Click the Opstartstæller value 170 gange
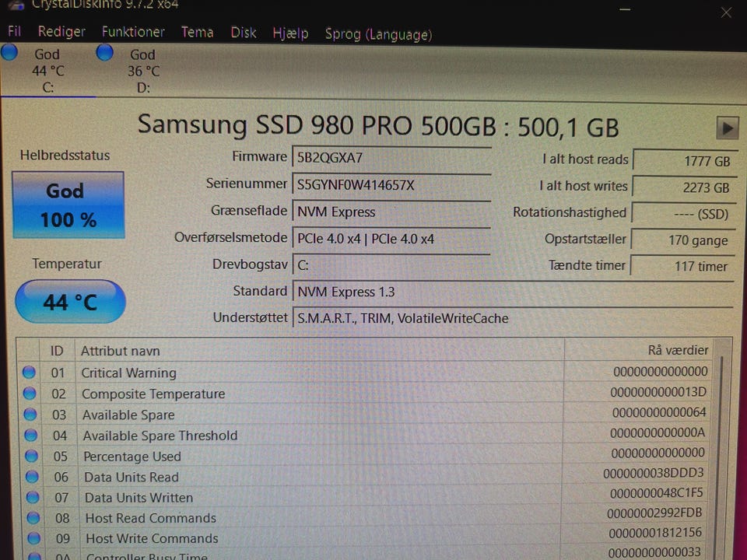Screen dimensions: 747x560 pos(683,240)
